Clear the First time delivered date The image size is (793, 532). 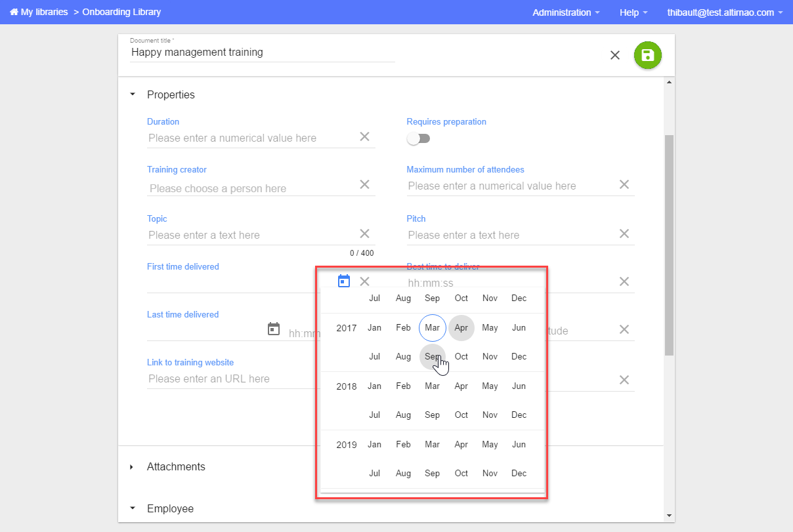(365, 281)
